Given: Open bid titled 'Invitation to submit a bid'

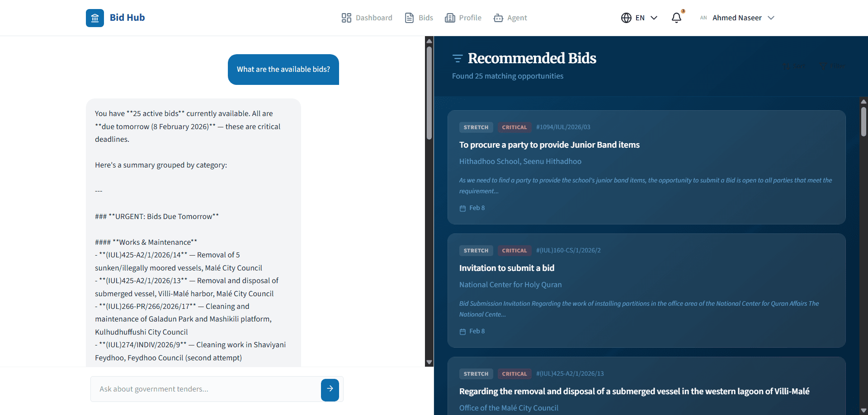Looking at the screenshot, I should pyautogui.click(x=507, y=268).
